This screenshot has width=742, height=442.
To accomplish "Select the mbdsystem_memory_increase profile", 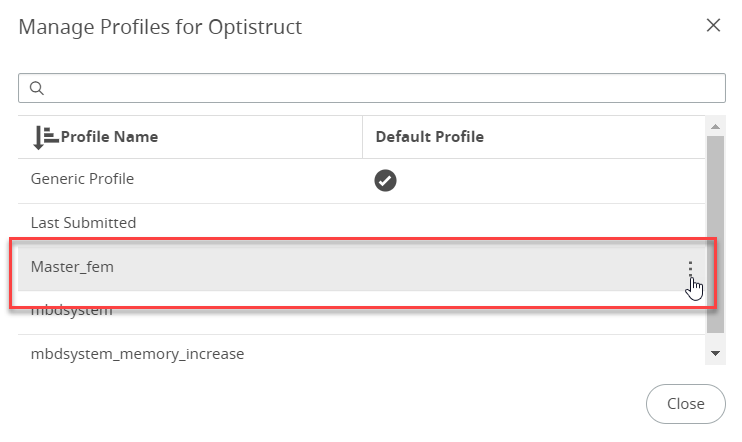I will pyautogui.click(x=137, y=354).
